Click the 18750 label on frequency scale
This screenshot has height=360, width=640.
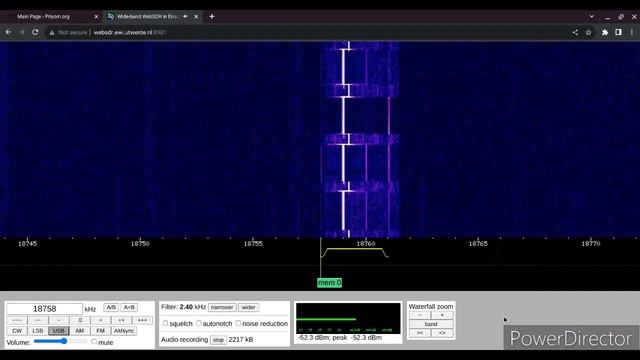click(140, 244)
